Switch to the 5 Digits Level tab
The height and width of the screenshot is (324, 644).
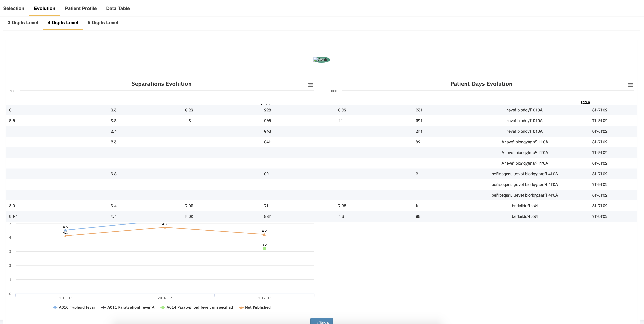coord(103,22)
